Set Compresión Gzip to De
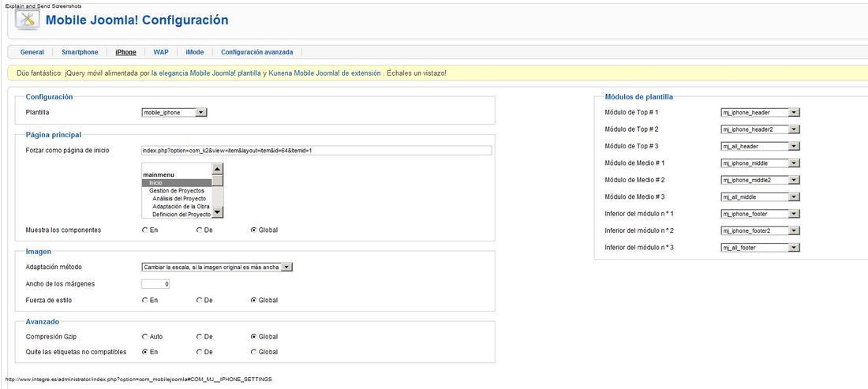This screenshot has height=389, width=868. coord(200,336)
